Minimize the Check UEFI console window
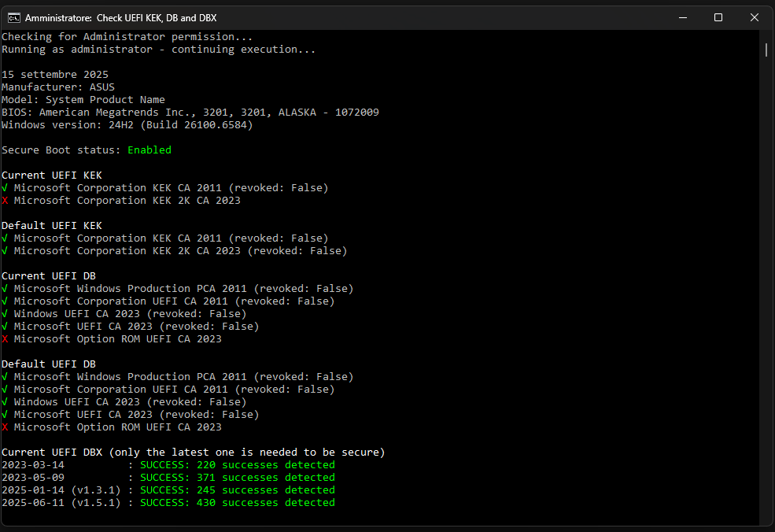Screen dimensions: 775x532 (x=683, y=18)
